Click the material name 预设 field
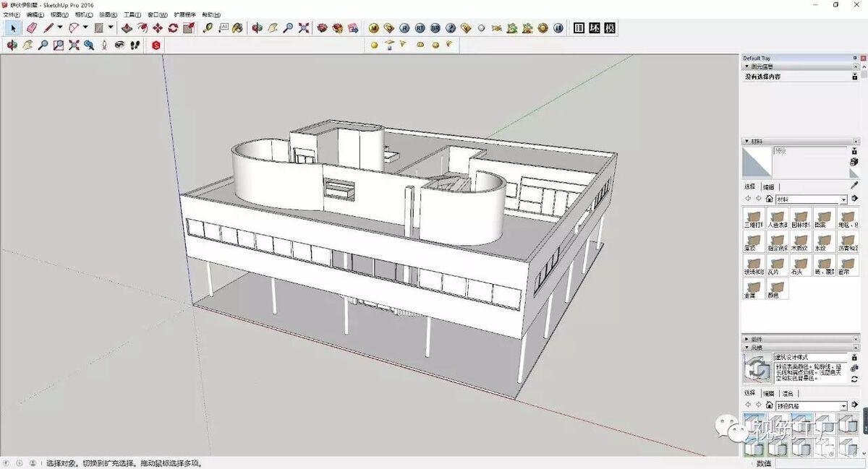The height and width of the screenshot is (469, 868). pos(810,151)
